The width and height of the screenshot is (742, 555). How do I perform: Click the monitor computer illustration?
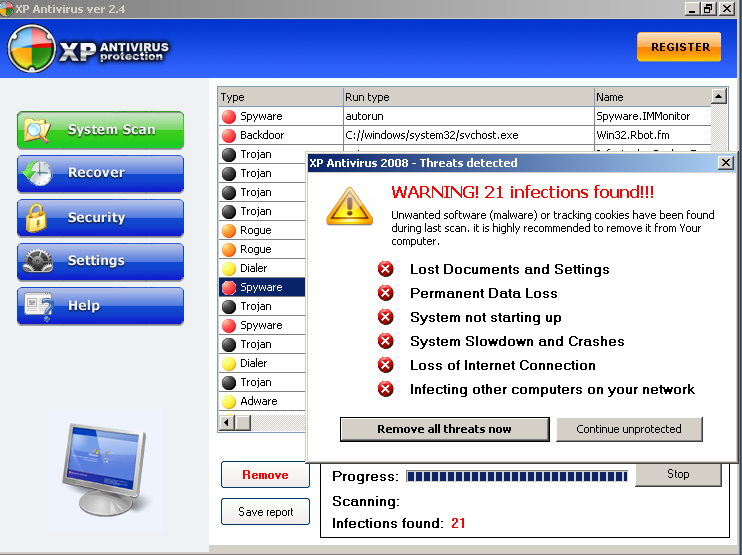click(105, 469)
